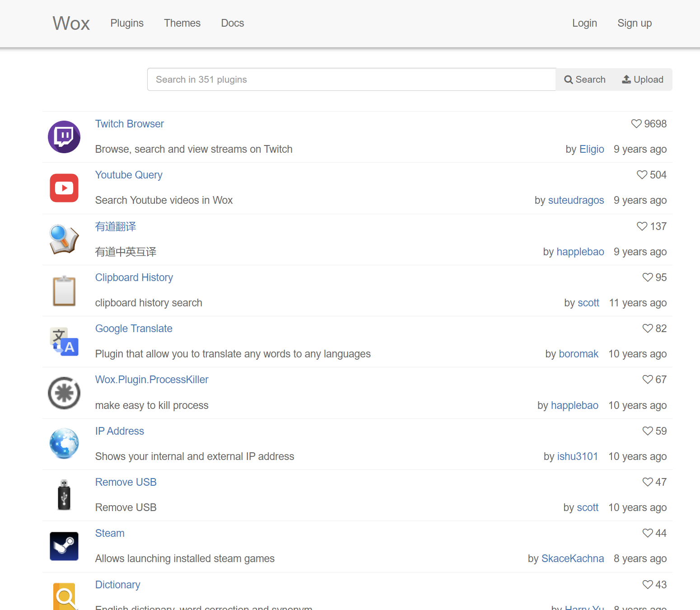View author boromak's profile
Image resolution: width=700 pixels, height=610 pixels.
point(579,354)
